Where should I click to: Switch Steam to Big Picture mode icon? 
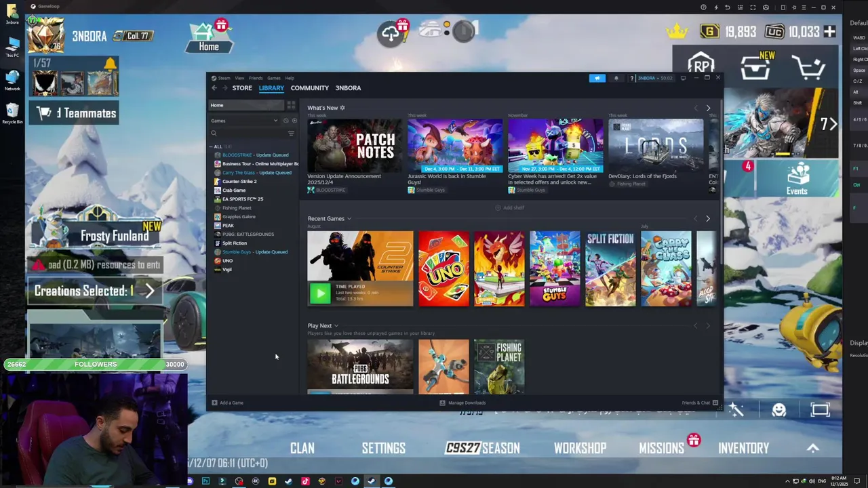(x=683, y=78)
